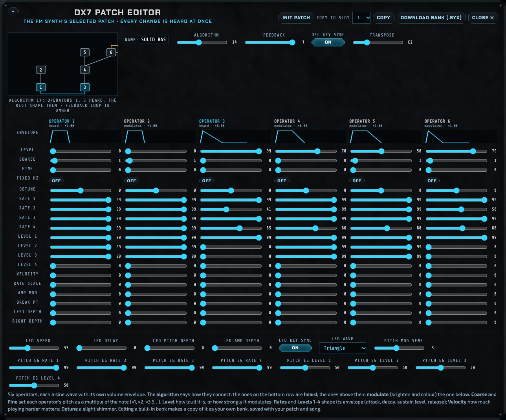Toggle Operator 3 Fixed Hz OFF switch

click(206, 181)
